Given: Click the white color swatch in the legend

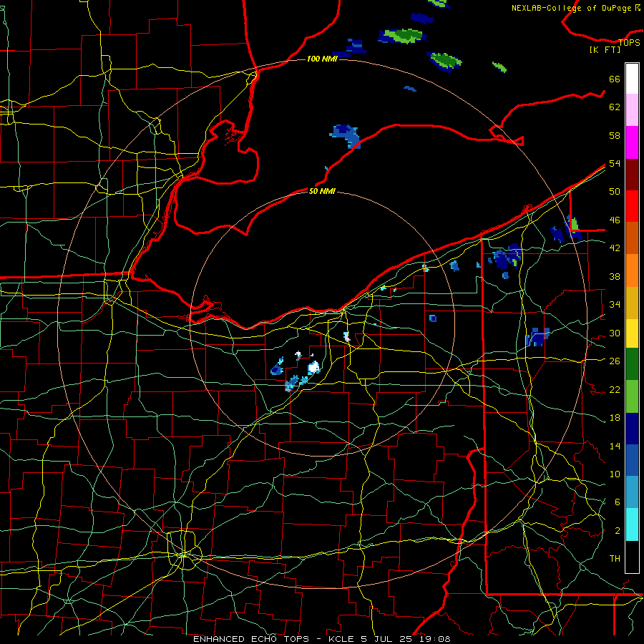Looking at the screenshot, I should [632, 79].
